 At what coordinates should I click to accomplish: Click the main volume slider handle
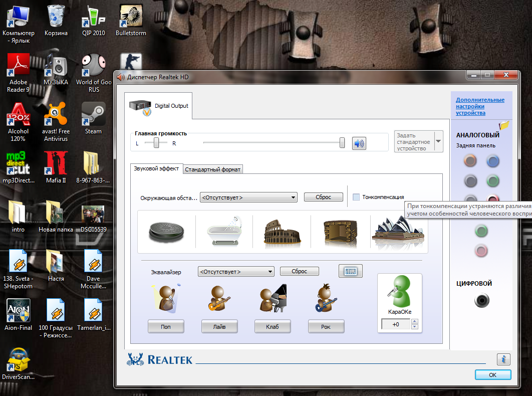pyautogui.click(x=342, y=143)
